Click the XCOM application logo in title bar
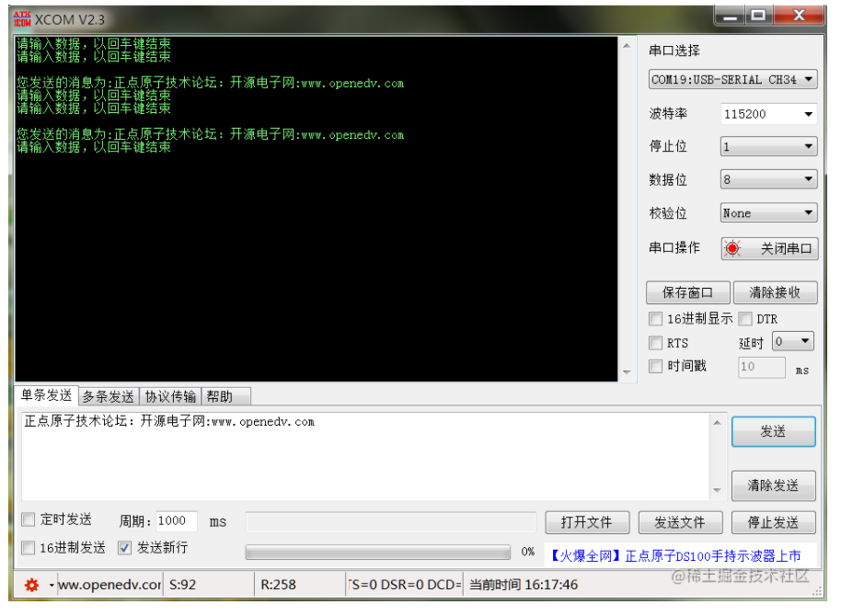This screenshot has height=616, width=841. pyautogui.click(x=21, y=18)
